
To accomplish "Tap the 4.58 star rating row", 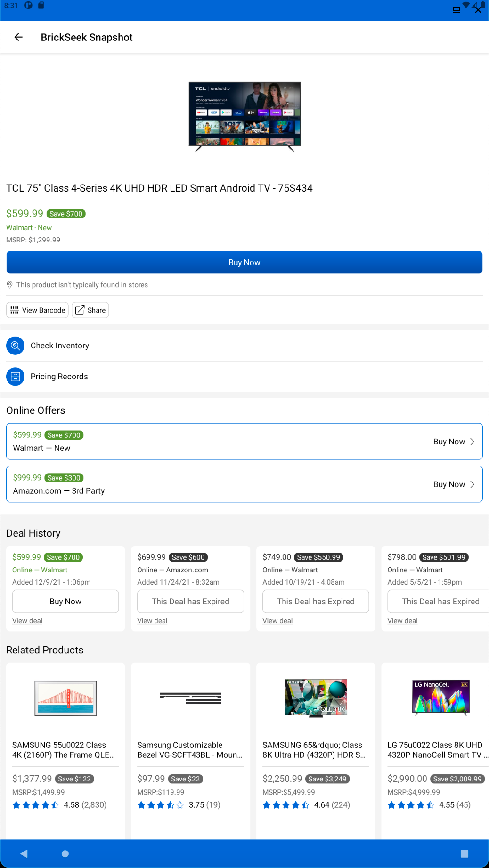I will [59, 805].
